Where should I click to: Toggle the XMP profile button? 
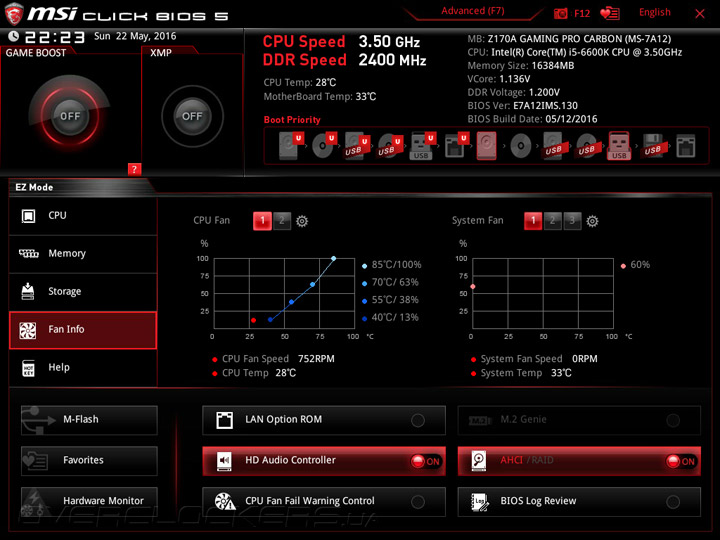pos(192,116)
